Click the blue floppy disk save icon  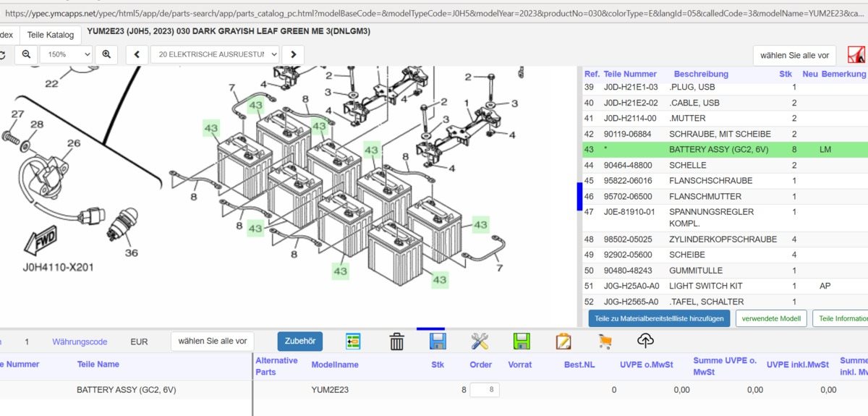coord(438,341)
